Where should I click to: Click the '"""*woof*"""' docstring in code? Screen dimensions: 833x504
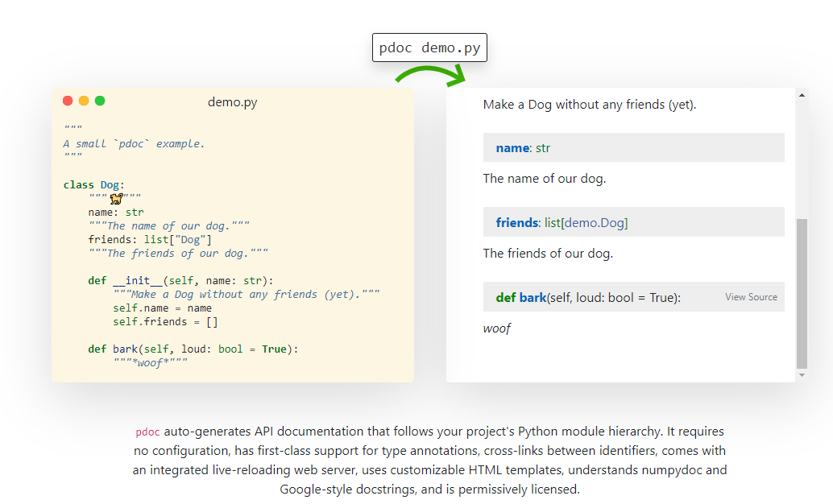[x=151, y=363]
